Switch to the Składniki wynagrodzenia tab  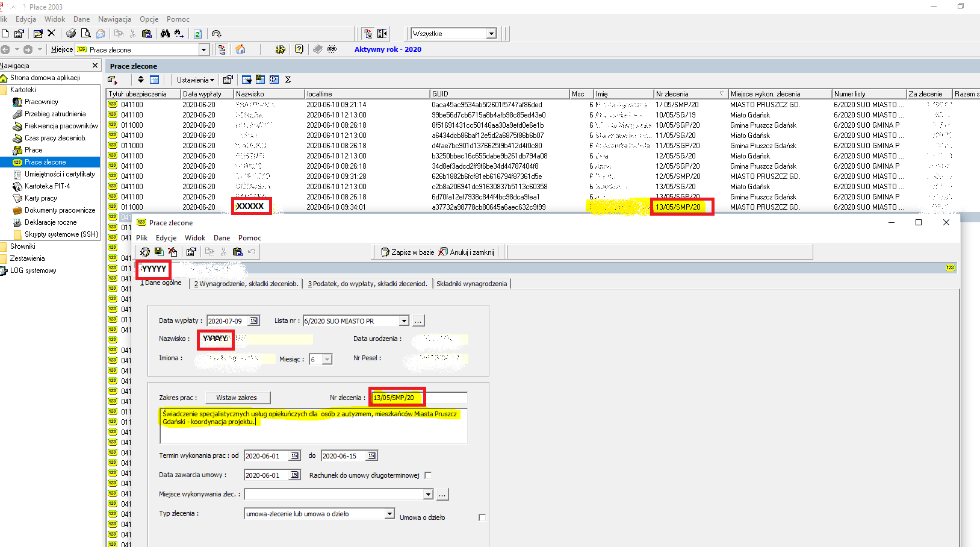pyautogui.click(x=471, y=284)
